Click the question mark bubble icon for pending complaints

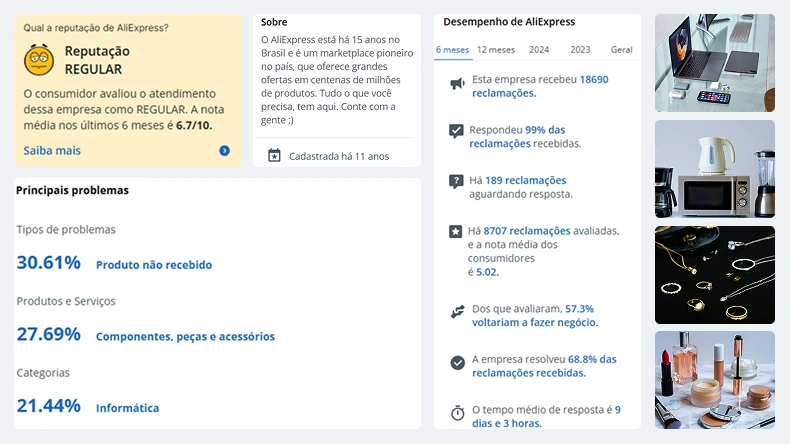[456, 181]
